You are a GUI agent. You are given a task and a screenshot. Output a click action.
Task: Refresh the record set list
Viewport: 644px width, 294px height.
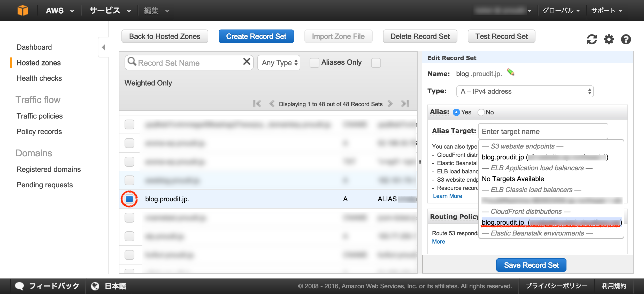pos(592,40)
